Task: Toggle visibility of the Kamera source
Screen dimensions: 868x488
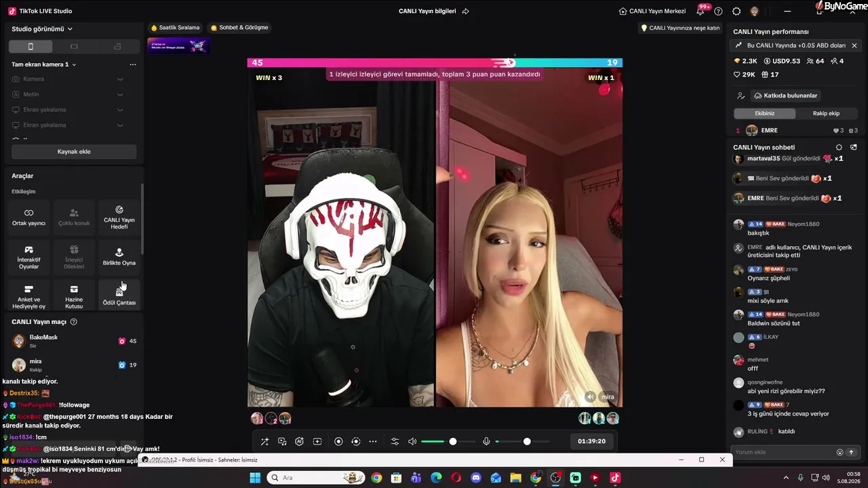Action: (120, 79)
